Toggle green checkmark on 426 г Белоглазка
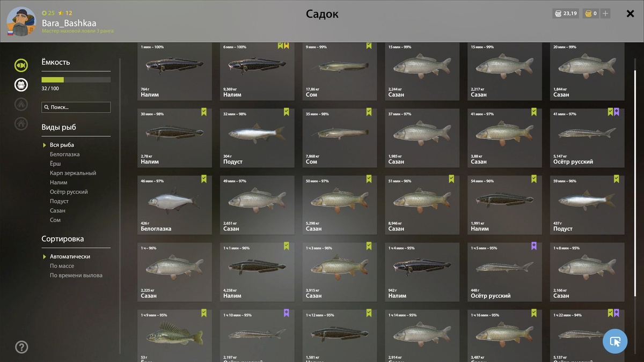 [x=204, y=179]
